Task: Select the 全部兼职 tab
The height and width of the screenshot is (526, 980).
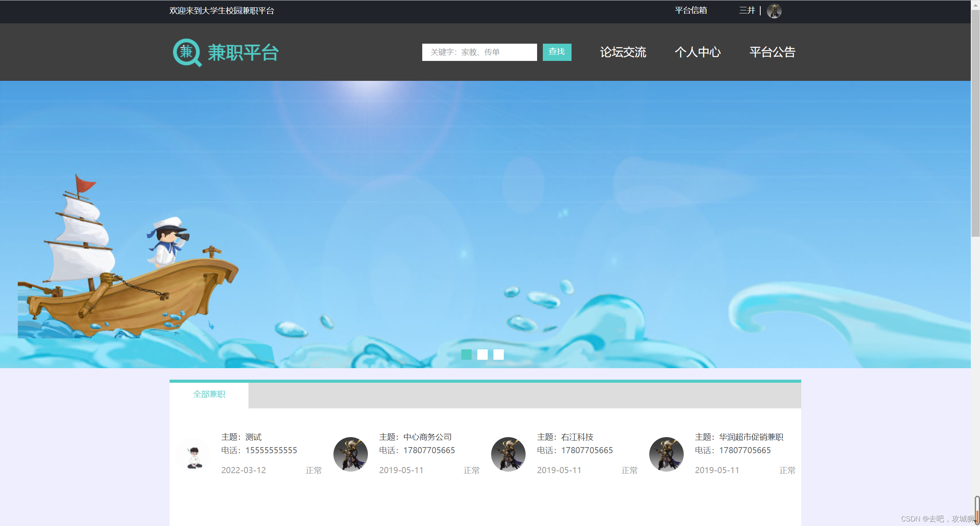Action: (209, 394)
